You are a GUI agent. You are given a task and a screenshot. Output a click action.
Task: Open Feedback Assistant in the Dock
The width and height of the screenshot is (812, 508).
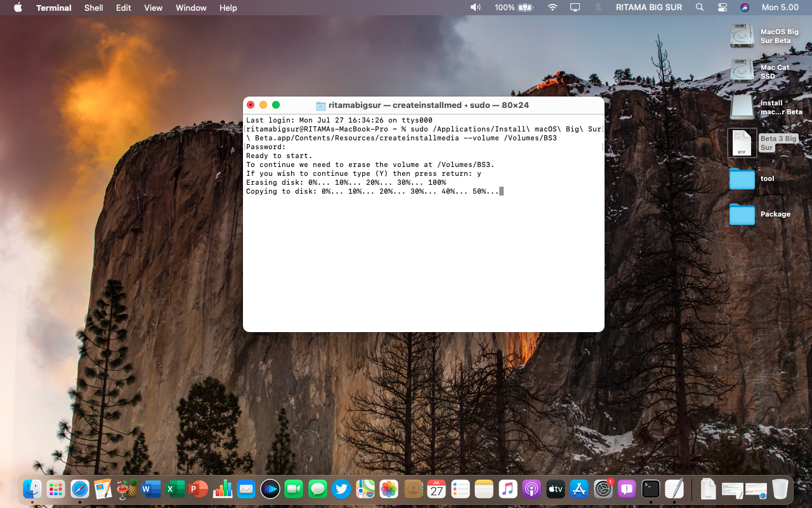click(627, 489)
